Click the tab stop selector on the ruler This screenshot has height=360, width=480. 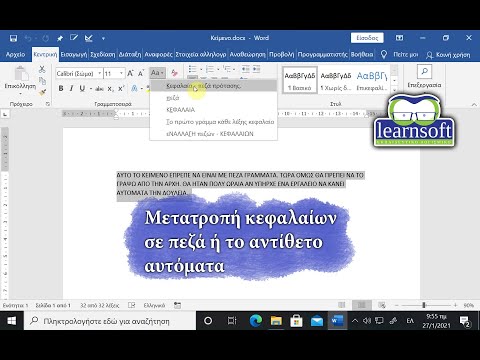pos(5,114)
